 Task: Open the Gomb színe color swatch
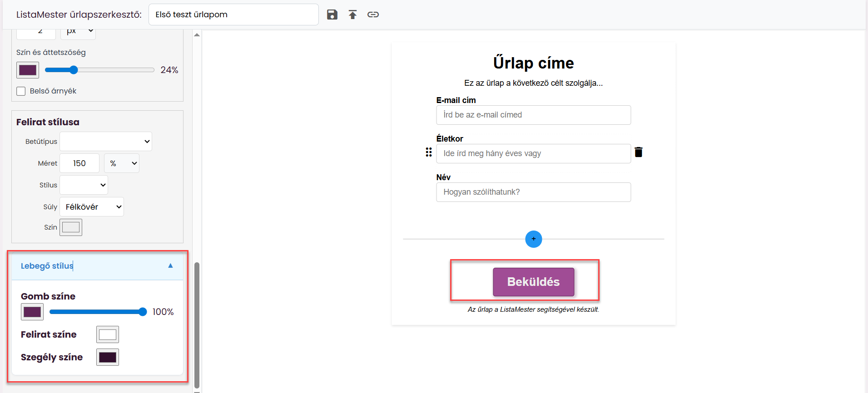32,312
